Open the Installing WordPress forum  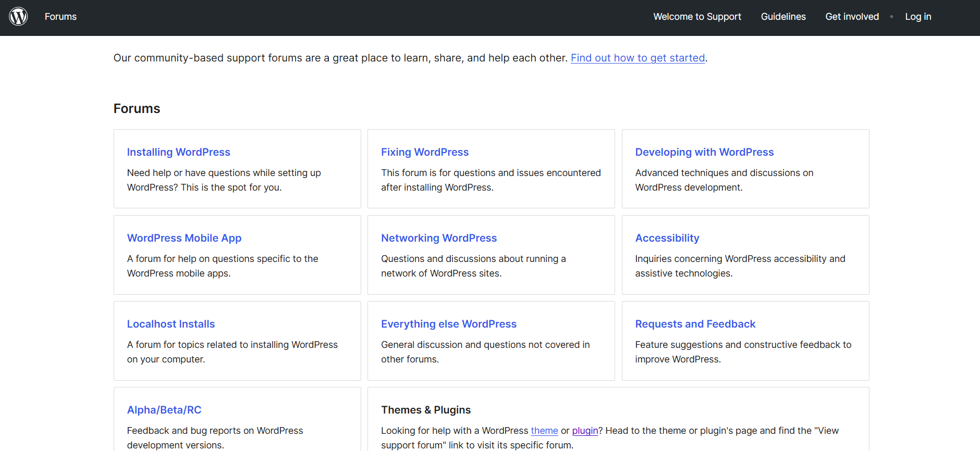[x=178, y=152]
